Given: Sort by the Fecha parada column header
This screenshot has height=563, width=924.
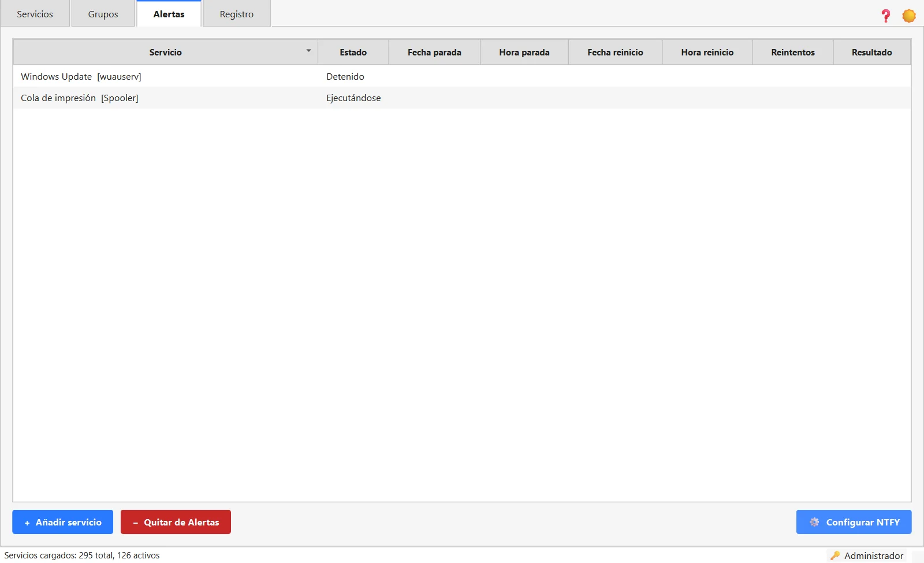Looking at the screenshot, I should [434, 52].
